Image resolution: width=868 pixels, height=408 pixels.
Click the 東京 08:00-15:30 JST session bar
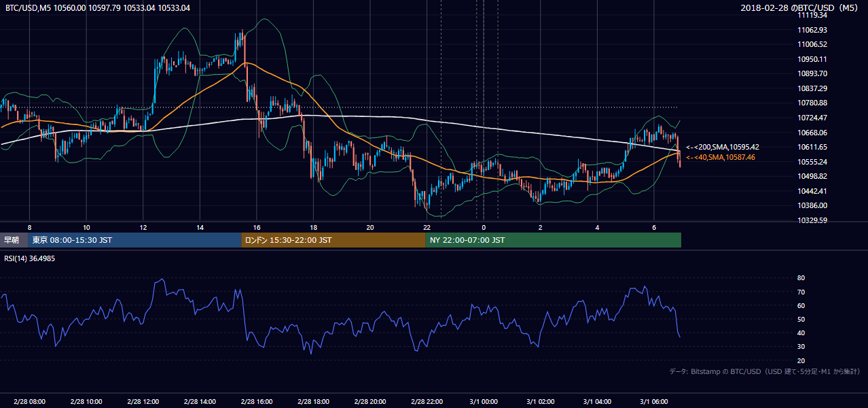[x=134, y=240]
